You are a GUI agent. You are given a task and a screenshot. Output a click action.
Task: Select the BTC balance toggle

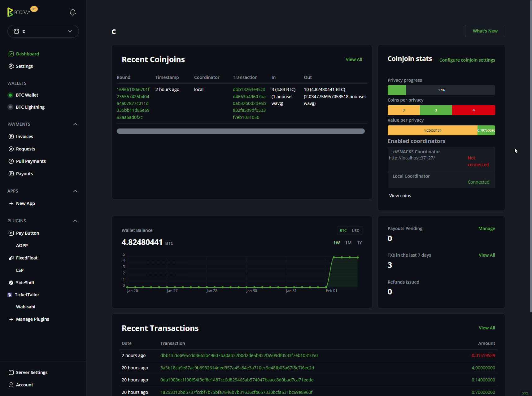pos(343,231)
